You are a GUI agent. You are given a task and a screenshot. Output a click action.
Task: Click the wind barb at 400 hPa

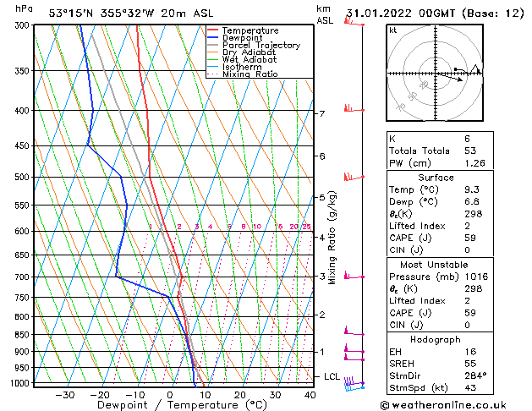(348, 108)
